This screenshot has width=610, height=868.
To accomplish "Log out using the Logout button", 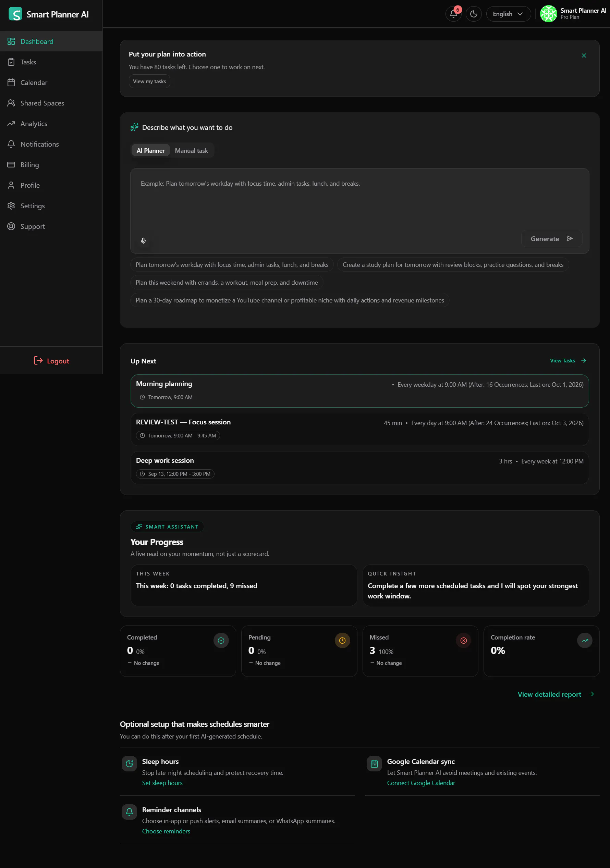I will pyautogui.click(x=51, y=361).
